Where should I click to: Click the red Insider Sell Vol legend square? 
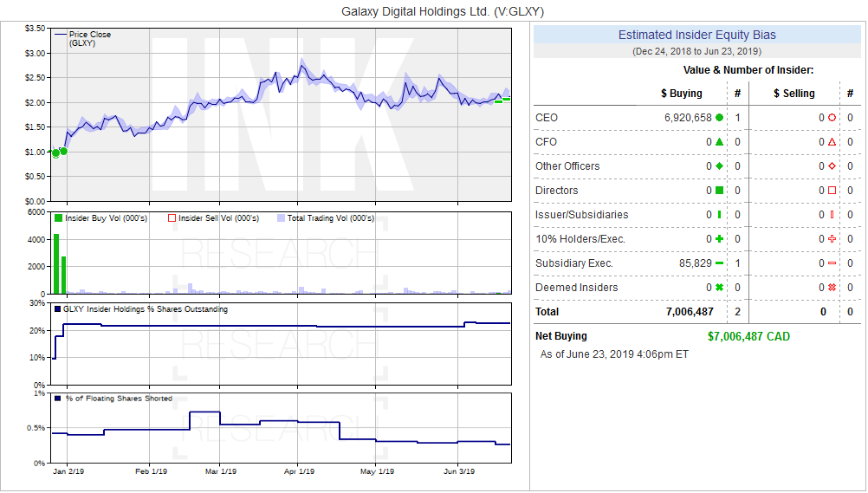pos(172,218)
